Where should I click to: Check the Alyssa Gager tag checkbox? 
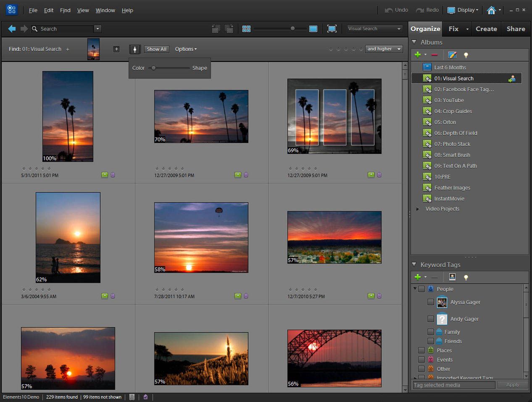point(430,302)
